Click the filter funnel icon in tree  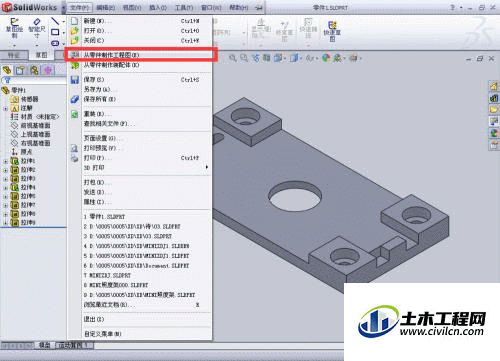click(7, 80)
